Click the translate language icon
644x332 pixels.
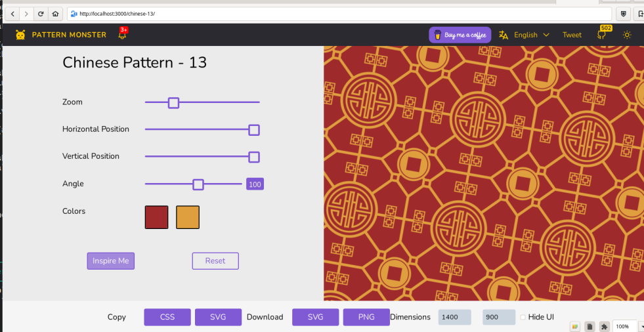504,35
